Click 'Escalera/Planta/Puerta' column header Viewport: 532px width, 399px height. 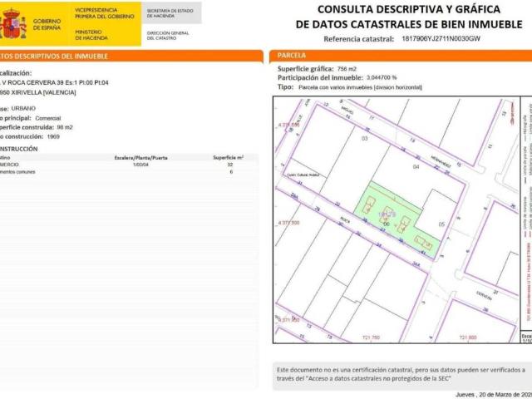[x=140, y=158]
